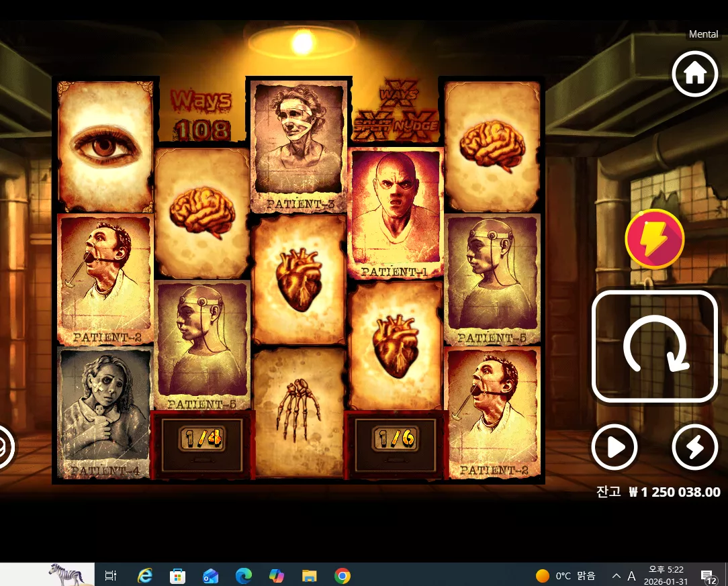728x586 pixels.
Task: Click the home button in the game
Action: pos(694,74)
